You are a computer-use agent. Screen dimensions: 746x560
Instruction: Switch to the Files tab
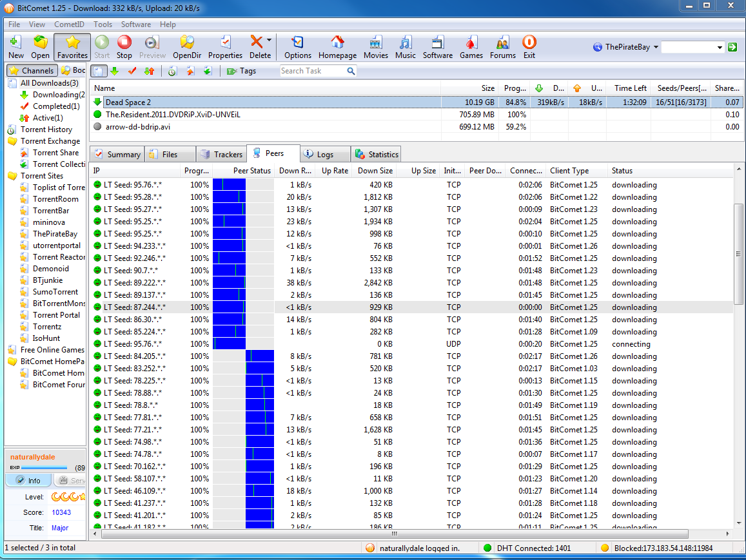[x=170, y=154]
